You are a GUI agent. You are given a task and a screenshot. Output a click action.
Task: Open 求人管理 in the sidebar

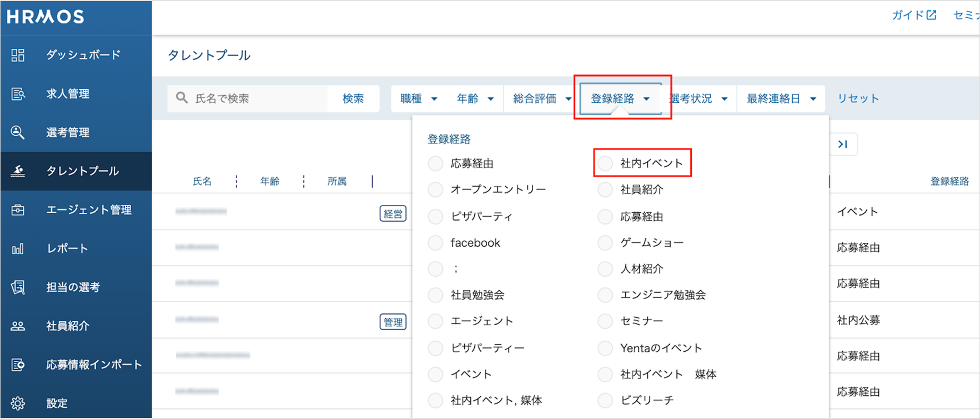point(76,94)
